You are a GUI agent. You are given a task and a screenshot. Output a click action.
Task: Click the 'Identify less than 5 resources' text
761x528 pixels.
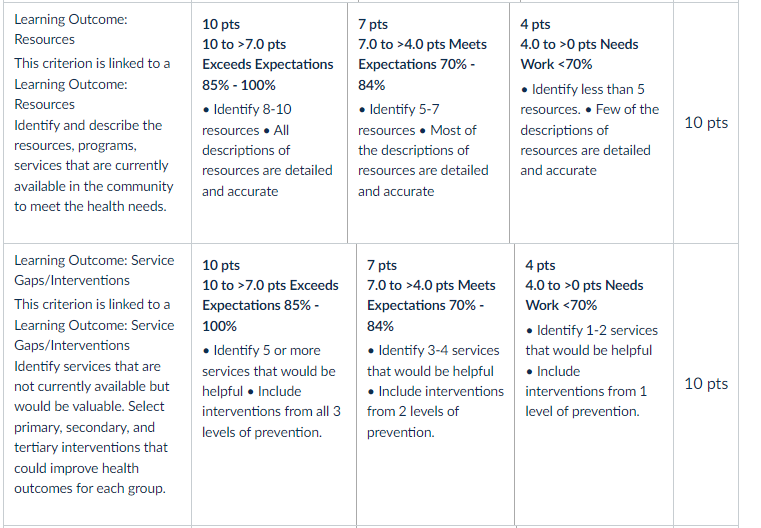pyautogui.click(x=583, y=99)
